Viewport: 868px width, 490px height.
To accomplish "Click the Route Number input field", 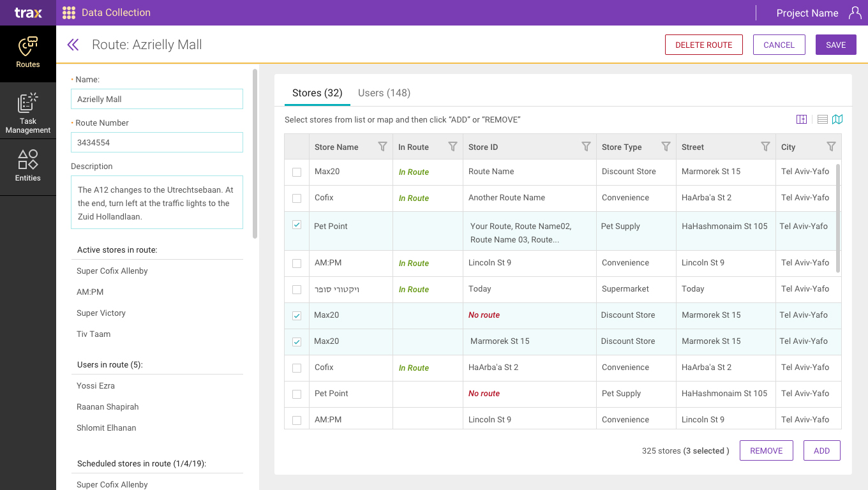I will 157,142.
